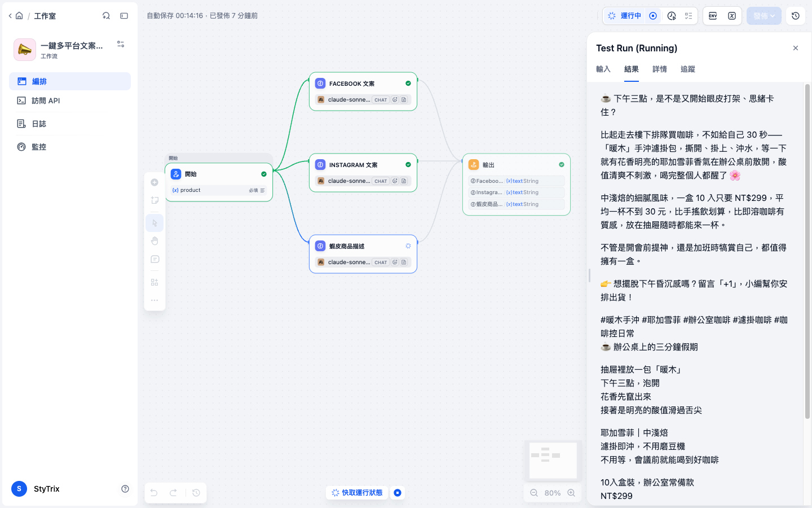Click the orange 輸出 node icon
The height and width of the screenshot is (508, 812).
click(x=474, y=165)
